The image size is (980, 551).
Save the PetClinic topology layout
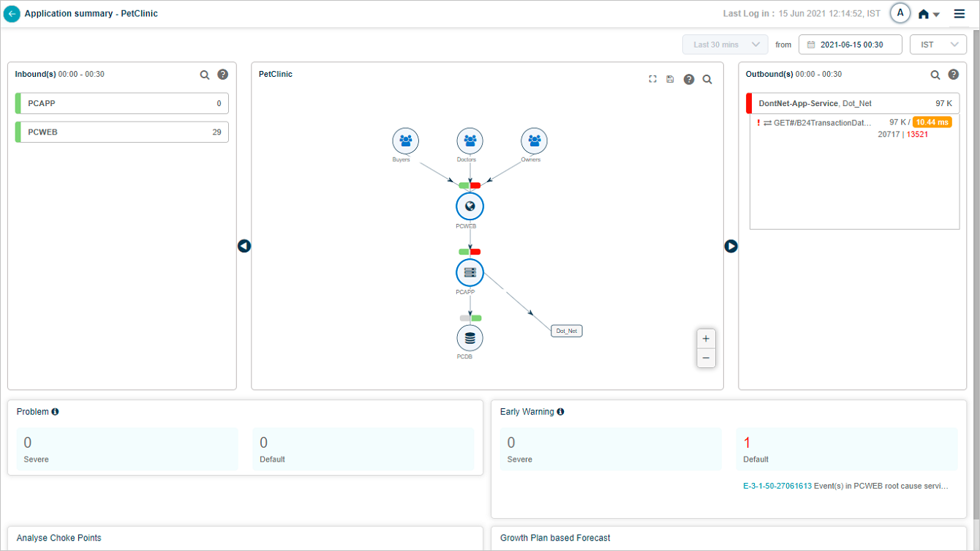point(670,79)
